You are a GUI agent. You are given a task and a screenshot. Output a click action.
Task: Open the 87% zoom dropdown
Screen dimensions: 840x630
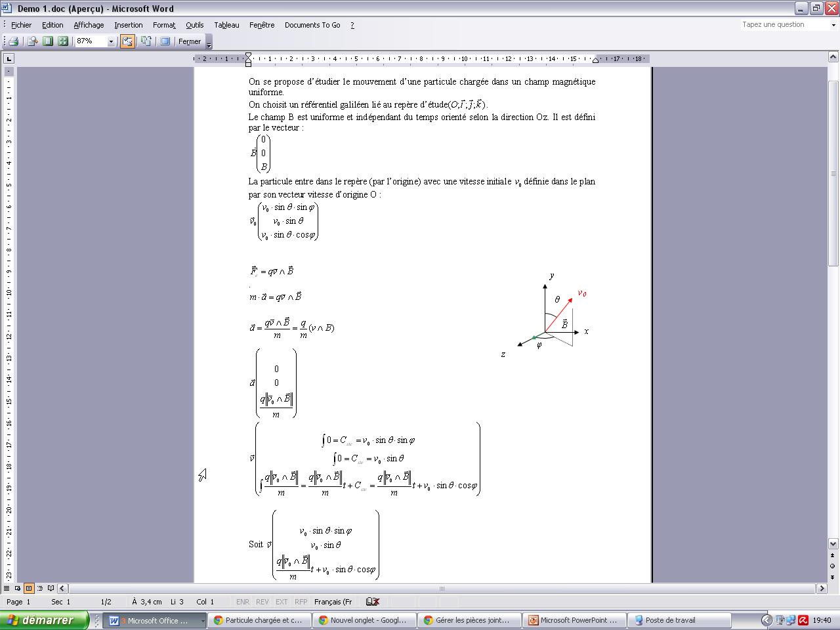pyautogui.click(x=111, y=41)
